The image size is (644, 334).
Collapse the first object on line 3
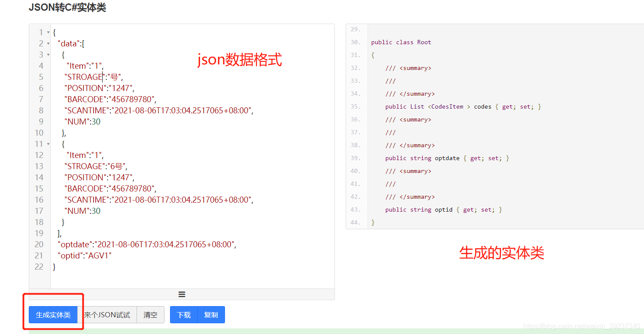click(48, 55)
